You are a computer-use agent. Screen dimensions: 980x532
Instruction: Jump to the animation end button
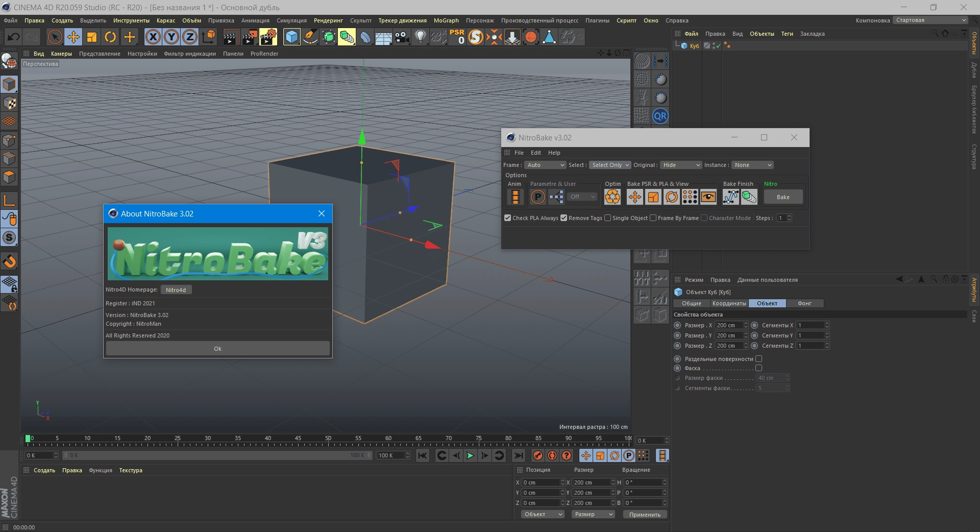[x=518, y=455]
